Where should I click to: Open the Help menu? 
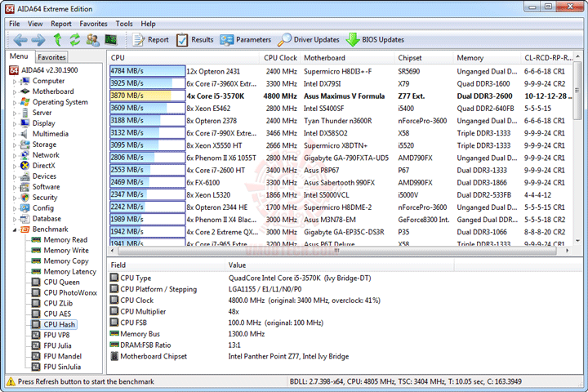click(148, 24)
